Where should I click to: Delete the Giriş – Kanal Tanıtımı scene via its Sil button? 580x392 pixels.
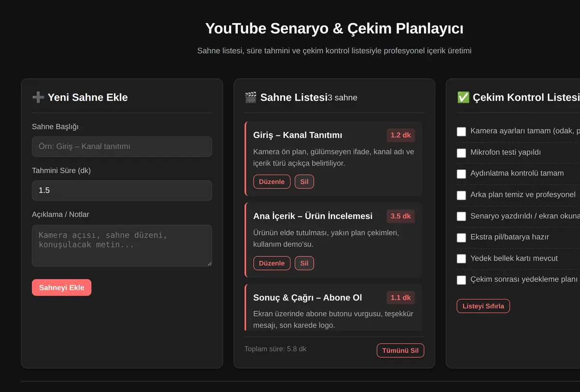[304, 182]
